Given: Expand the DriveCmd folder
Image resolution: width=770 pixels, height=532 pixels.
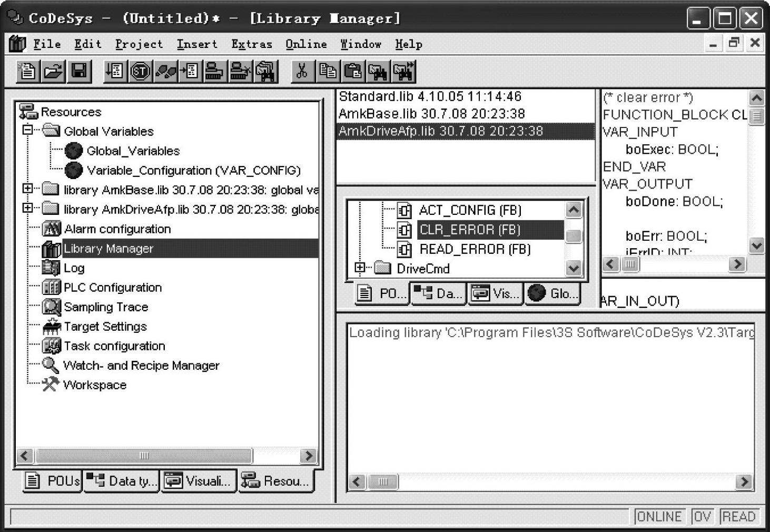Looking at the screenshot, I should coord(360,268).
